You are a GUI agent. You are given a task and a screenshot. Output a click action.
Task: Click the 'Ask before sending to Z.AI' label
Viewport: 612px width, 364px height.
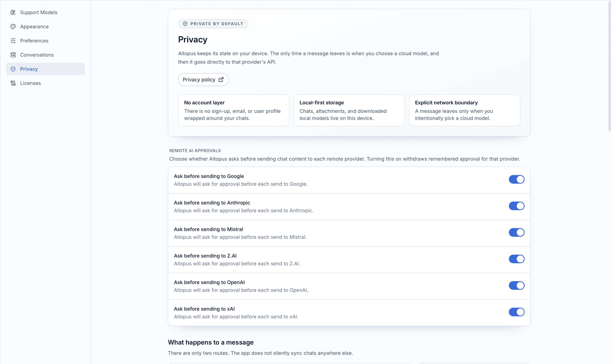click(x=205, y=256)
